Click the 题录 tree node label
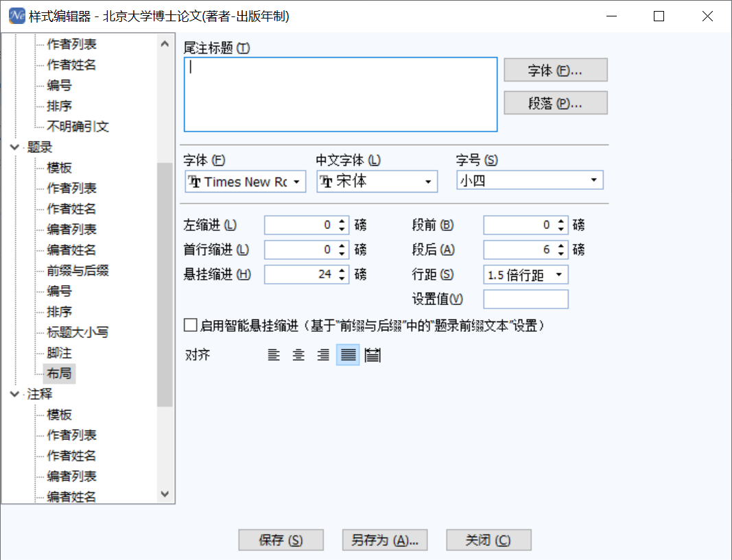This screenshot has height=560, width=732. point(40,147)
